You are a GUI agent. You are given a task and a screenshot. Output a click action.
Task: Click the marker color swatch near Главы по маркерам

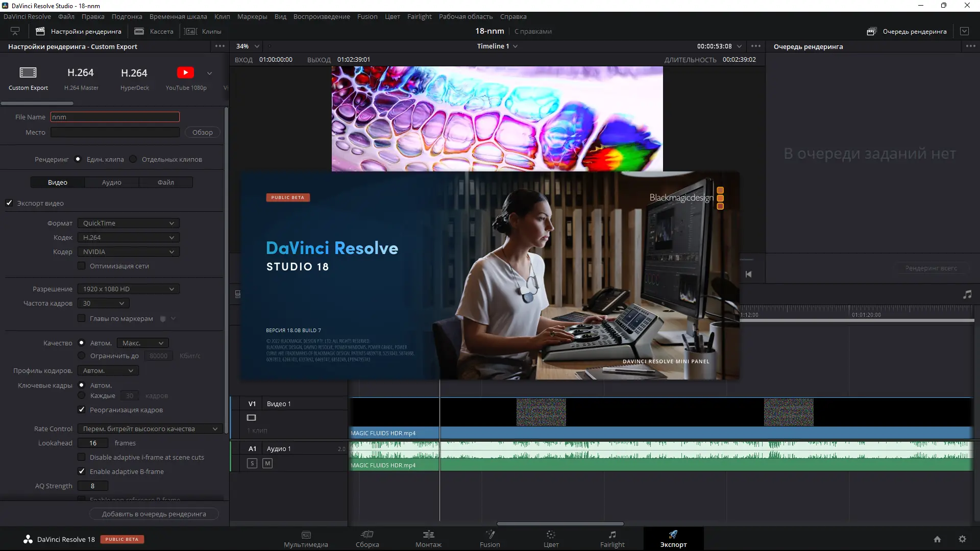coord(162,318)
